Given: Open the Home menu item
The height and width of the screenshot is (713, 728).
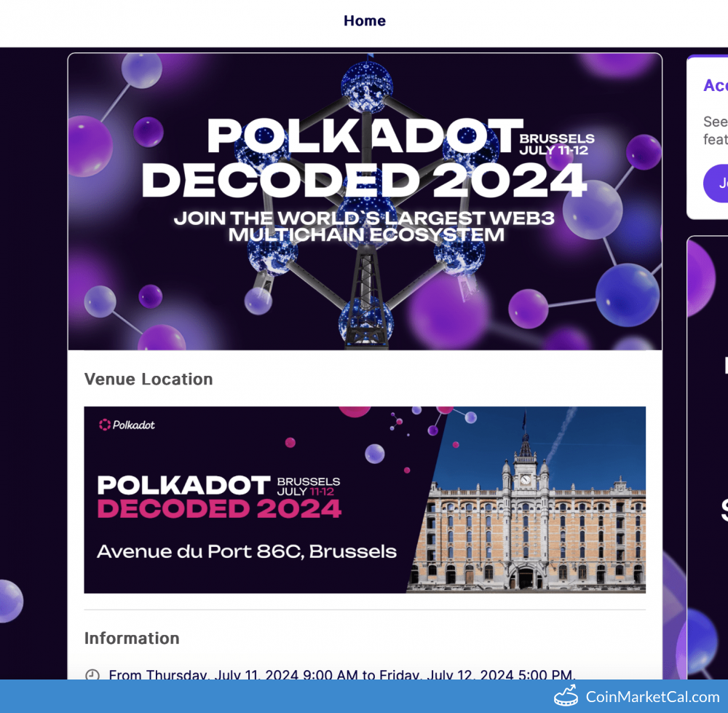Looking at the screenshot, I should click(365, 21).
